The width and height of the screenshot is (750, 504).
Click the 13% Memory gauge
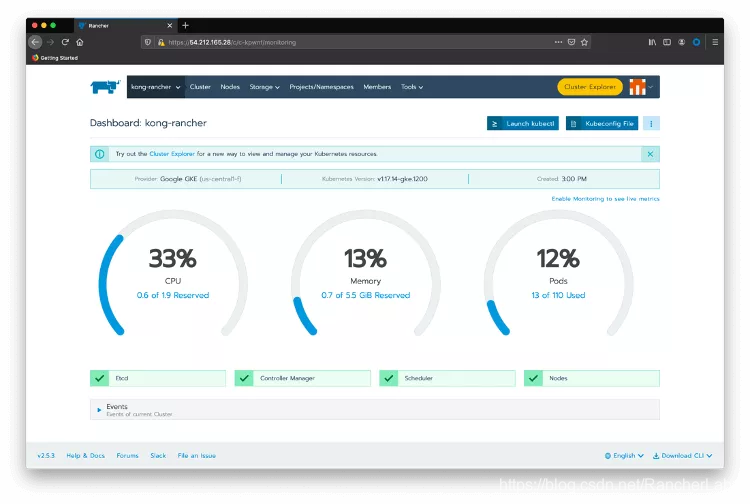coord(366,274)
